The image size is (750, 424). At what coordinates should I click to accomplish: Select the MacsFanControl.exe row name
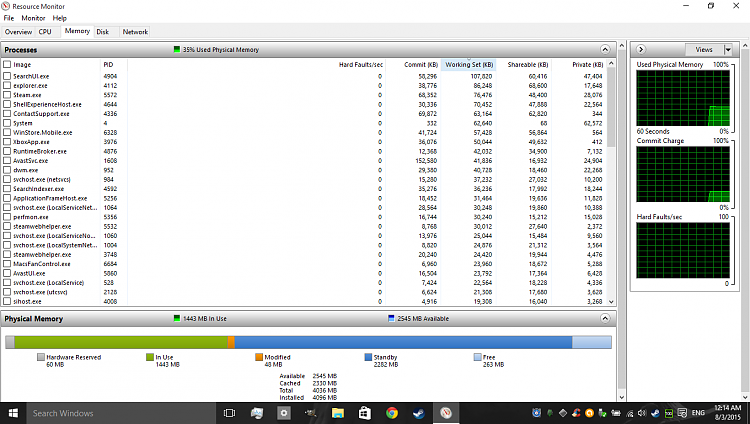tap(42, 264)
